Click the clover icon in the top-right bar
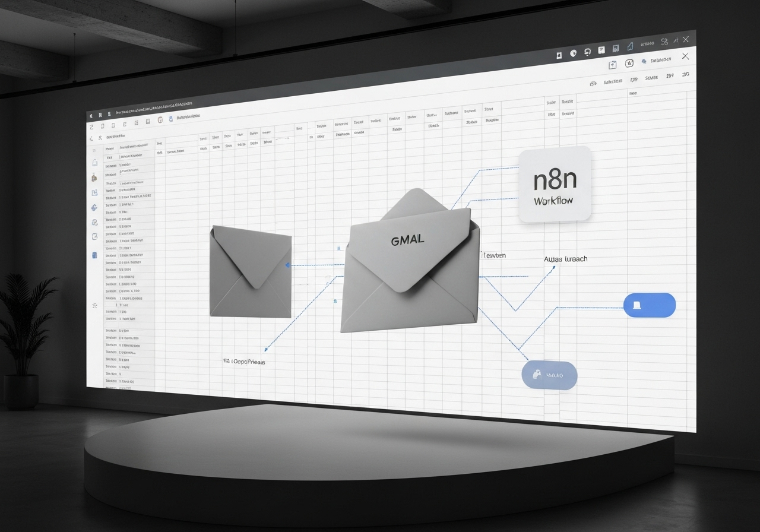 (x=664, y=41)
